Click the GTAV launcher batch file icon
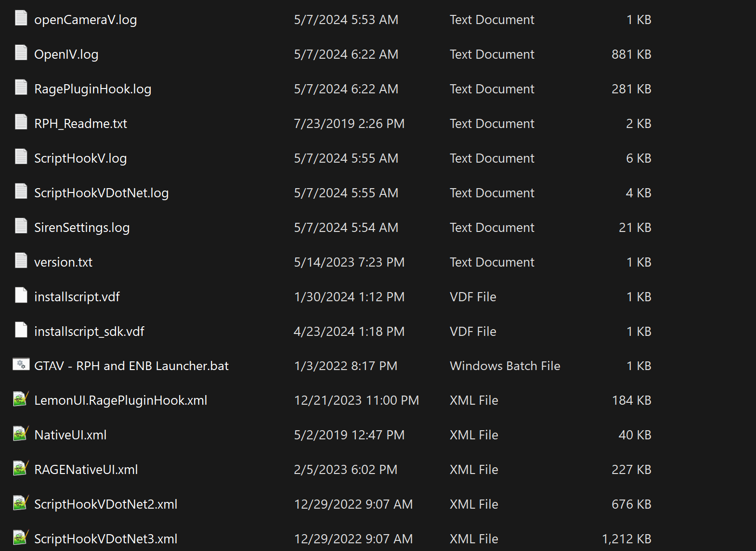Screen dimensions: 756x551 (x=21, y=365)
